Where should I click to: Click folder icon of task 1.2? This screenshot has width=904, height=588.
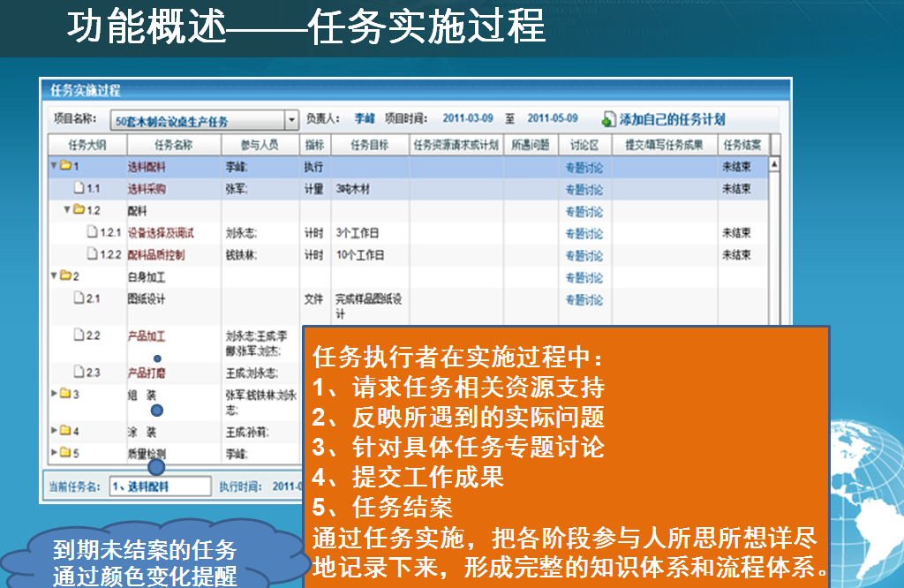click(x=79, y=209)
